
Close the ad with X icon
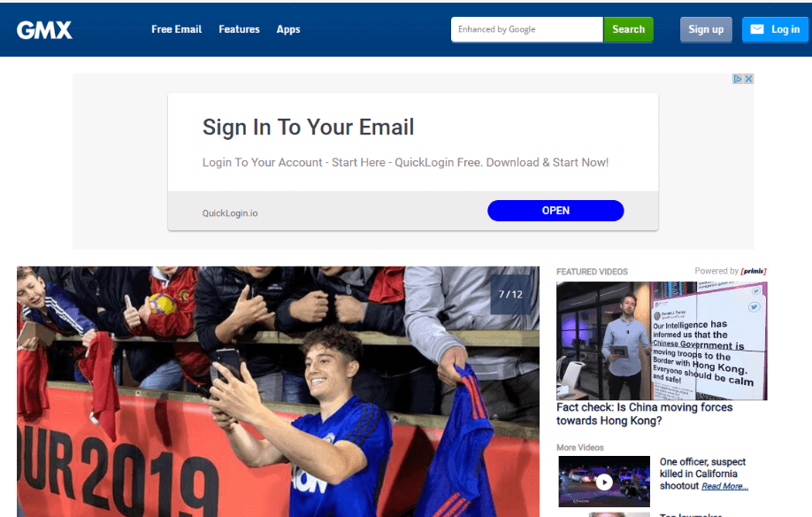(x=748, y=79)
